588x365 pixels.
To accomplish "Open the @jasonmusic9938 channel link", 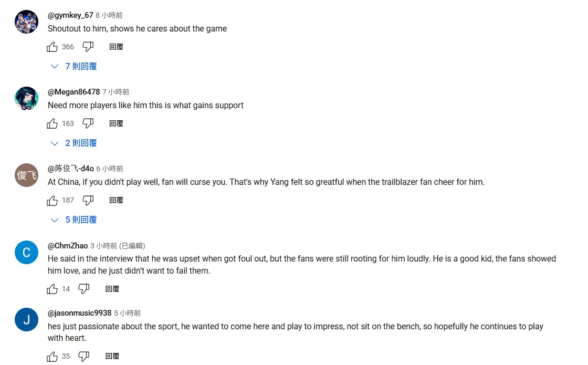I will click(x=79, y=313).
